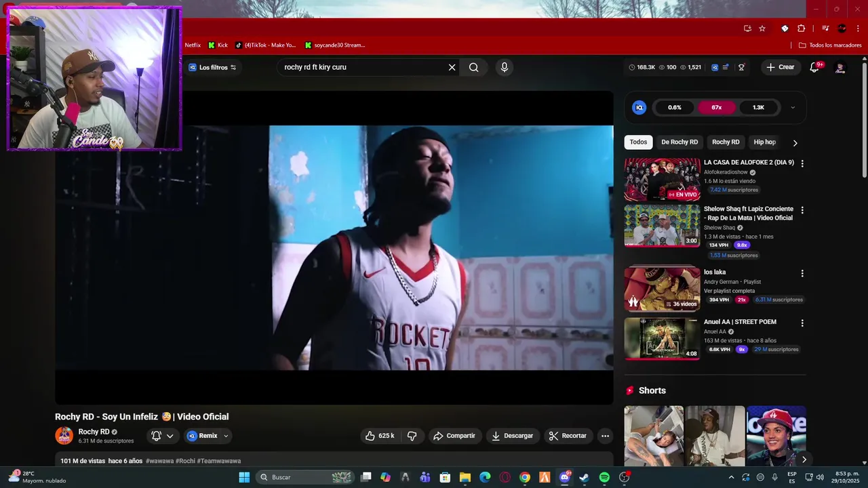This screenshot has height=488, width=868.
Task: Open Los filtros vidIQ filter control
Action: tap(212, 67)
